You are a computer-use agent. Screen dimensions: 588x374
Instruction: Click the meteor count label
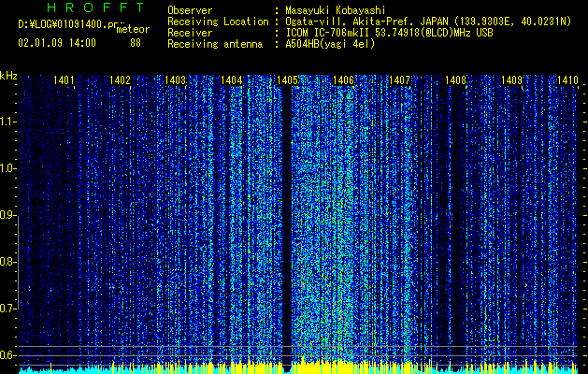tap(133, 29)
